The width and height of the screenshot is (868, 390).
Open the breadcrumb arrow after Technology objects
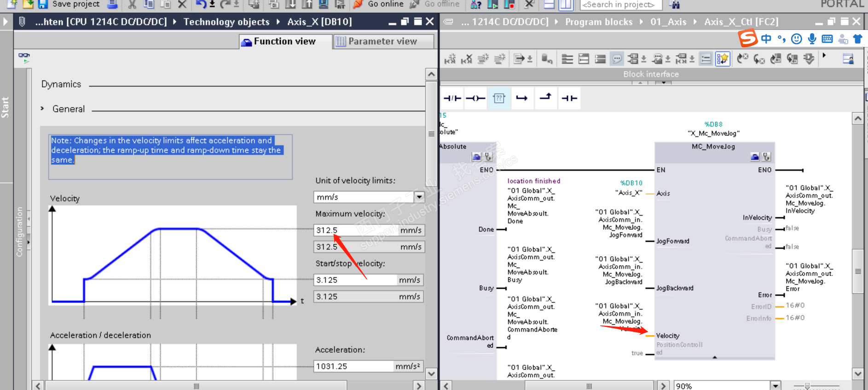point(278,22)
